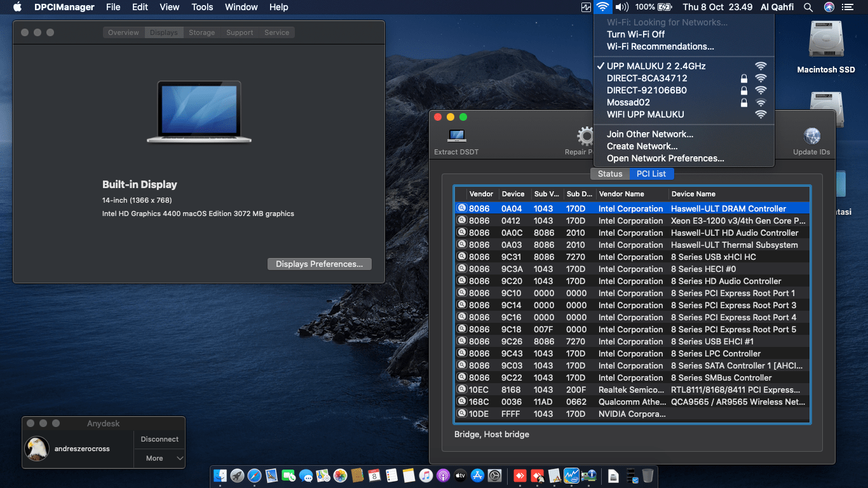Open Safari from the Dock
Screen dimensions: 868x488
[x=255, y=475]
